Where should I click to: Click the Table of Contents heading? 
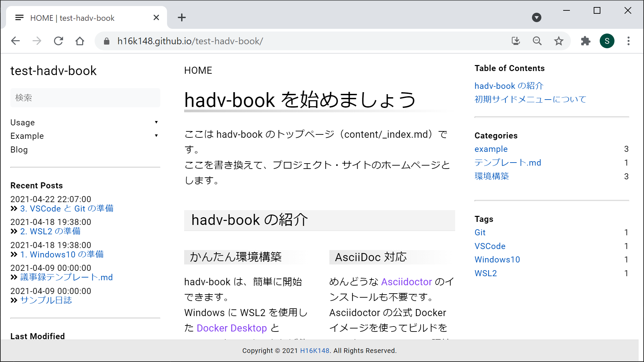[509, 68]
